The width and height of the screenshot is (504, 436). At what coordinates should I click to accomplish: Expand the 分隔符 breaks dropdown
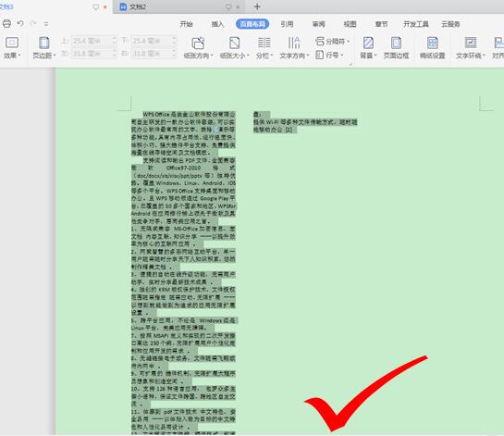[333, 41]
